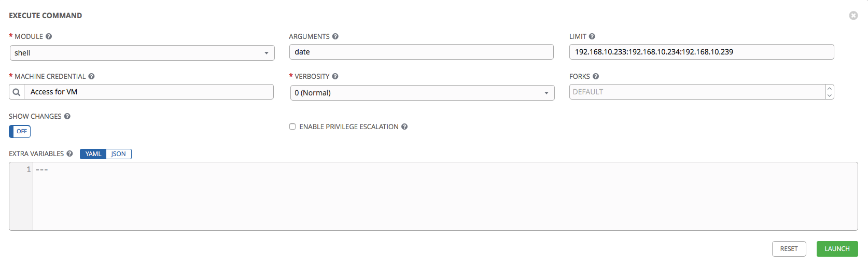Open MACHINE CREDENTIAL help tooltip icon
868x265 pixels.
91,76
